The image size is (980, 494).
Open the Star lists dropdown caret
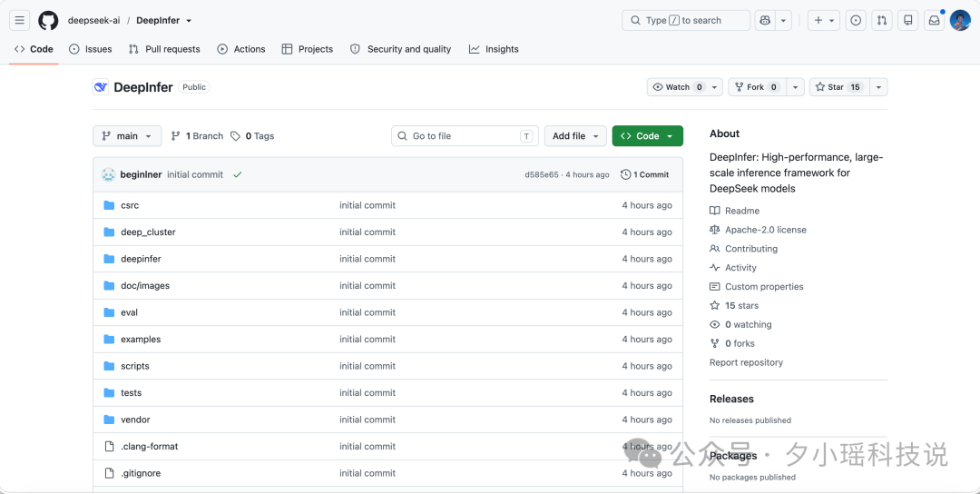coord(878,87)
